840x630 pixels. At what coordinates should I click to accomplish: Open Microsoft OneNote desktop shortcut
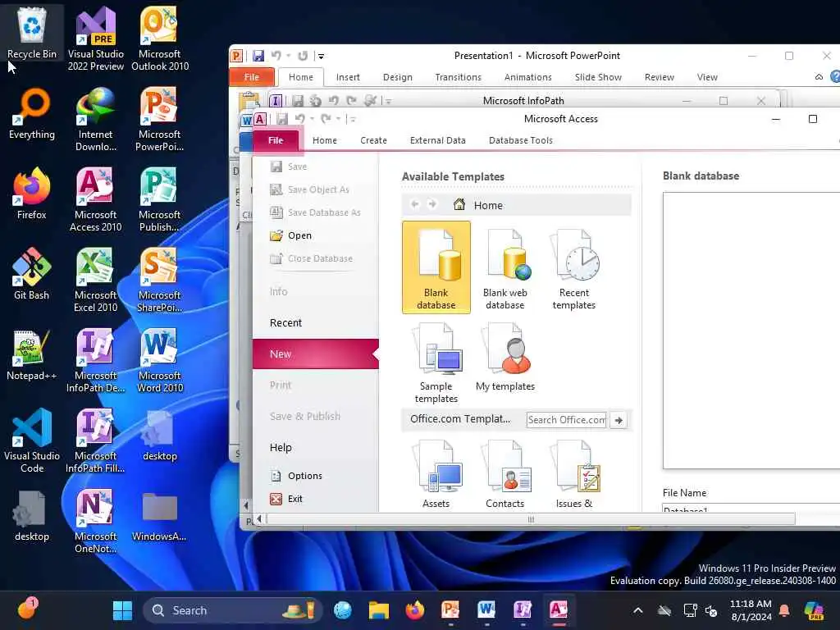95,521
